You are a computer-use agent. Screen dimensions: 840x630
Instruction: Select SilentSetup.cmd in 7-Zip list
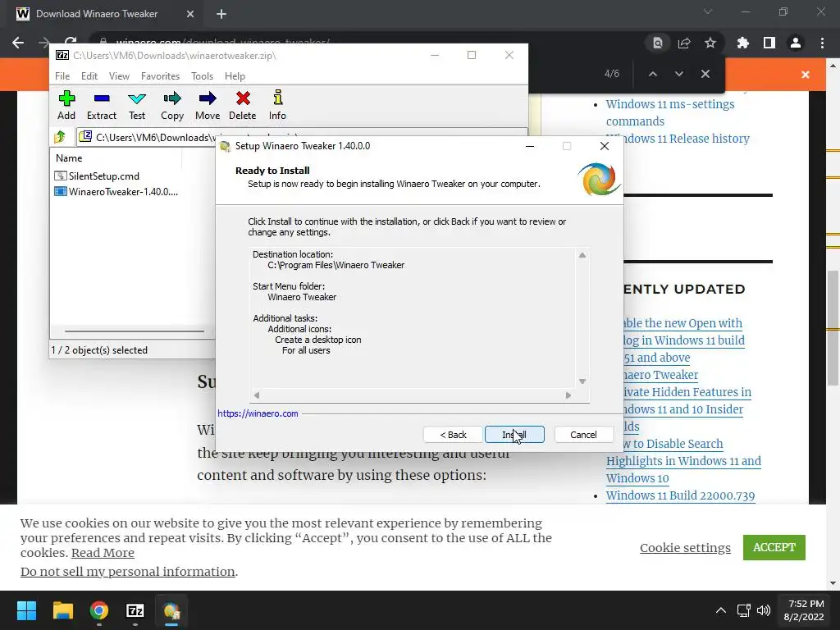point(104,176)
